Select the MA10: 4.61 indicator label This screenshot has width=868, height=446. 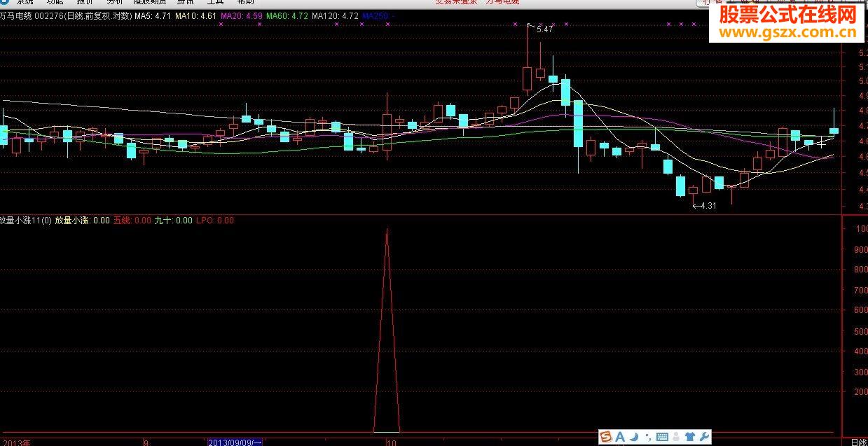tap(195, 15)
